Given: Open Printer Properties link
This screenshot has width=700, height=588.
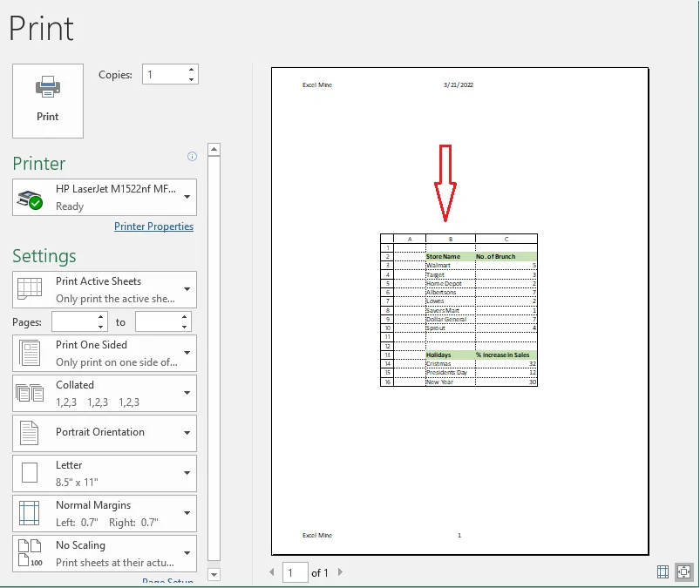Looking at the screenshot, I should click(x=153, y=226).
